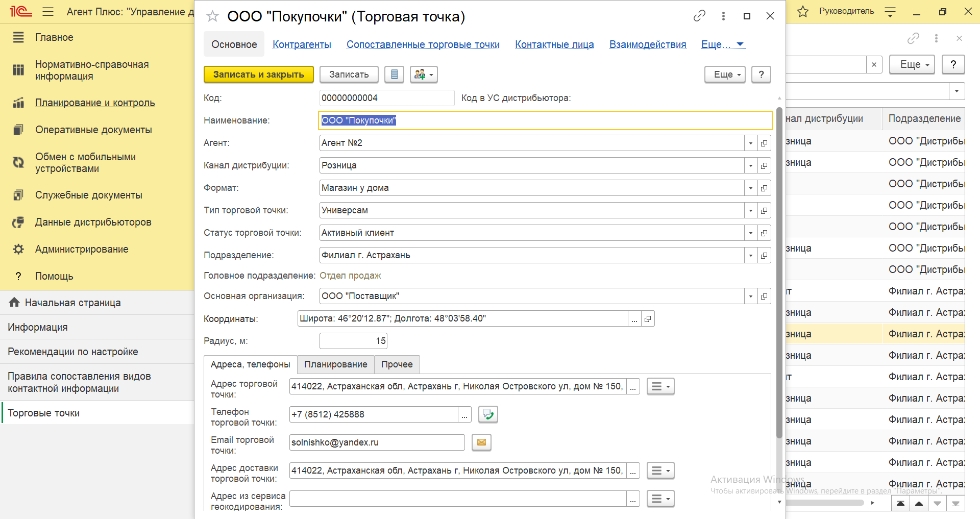This screenshot has width=980, height=519.
Task: Add this trading point to favorites star
Action: tap(212, 16)
